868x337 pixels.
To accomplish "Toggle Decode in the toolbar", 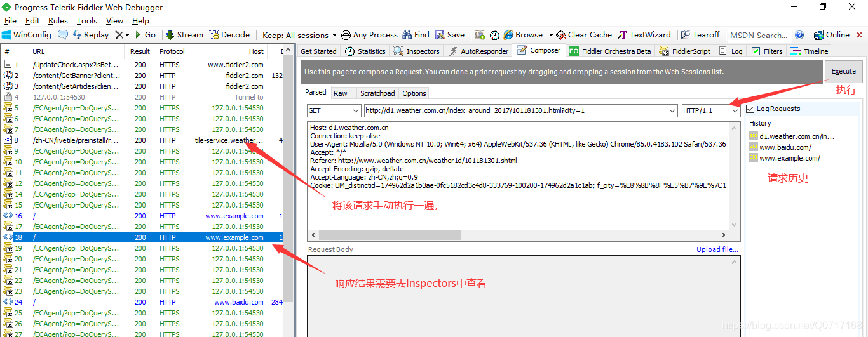I will 229,35.
